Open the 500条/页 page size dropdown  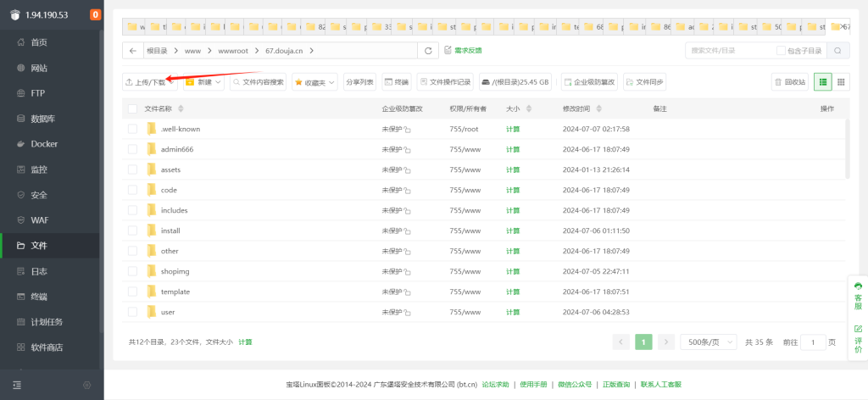[x=709, y=342]
